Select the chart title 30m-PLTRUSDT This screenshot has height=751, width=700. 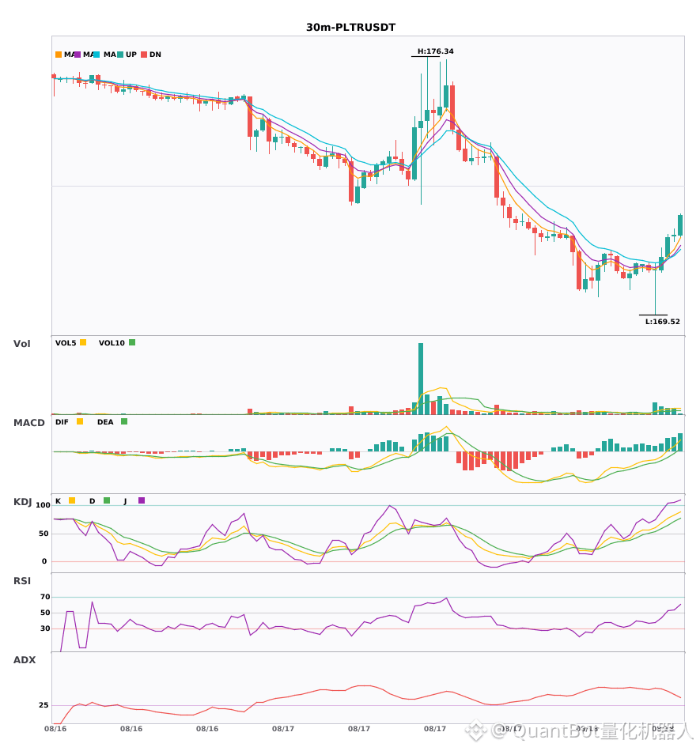click(350, 28)
